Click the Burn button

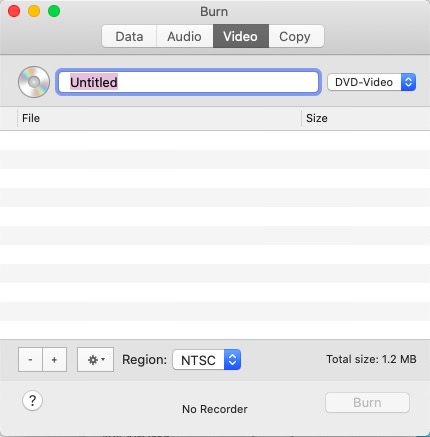pyautogui.click(x=367, y=403)
